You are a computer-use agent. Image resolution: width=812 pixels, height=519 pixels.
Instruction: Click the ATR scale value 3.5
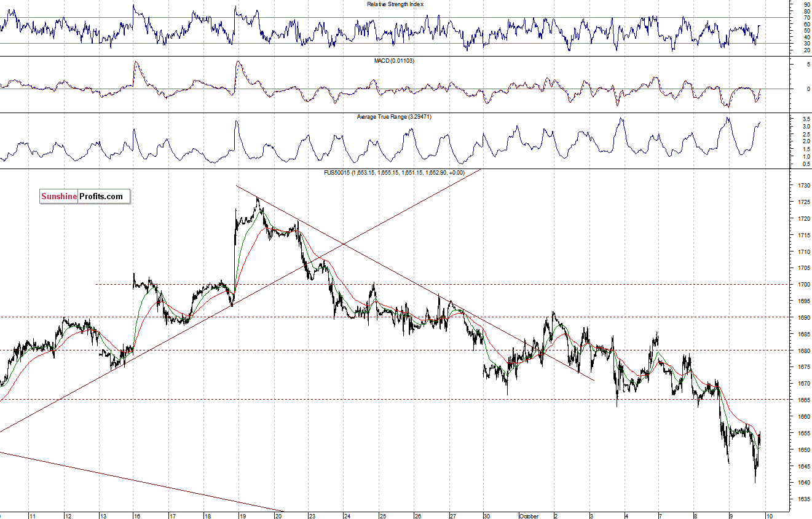click(x=806, y=119)
